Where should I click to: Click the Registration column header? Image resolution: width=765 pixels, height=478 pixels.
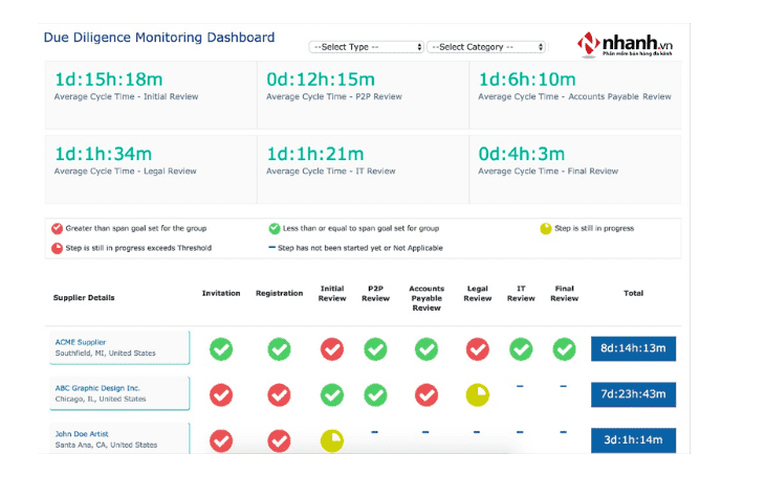coord(279,293)
